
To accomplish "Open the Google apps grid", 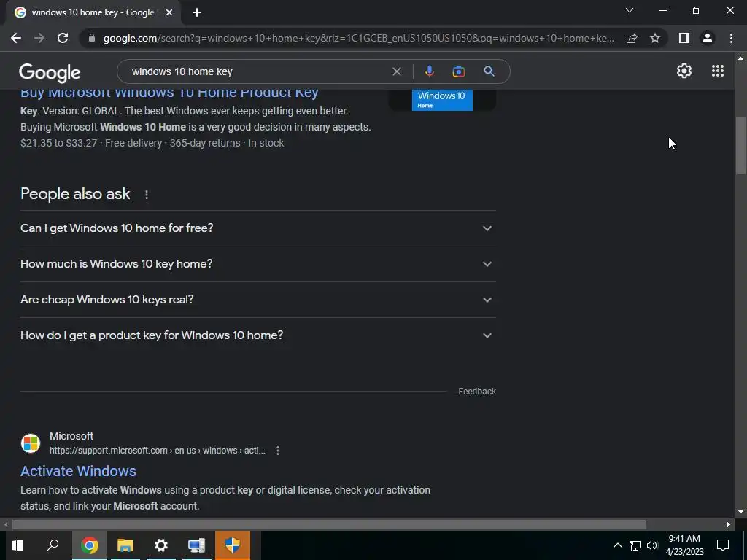I will [x=718, y=71].
